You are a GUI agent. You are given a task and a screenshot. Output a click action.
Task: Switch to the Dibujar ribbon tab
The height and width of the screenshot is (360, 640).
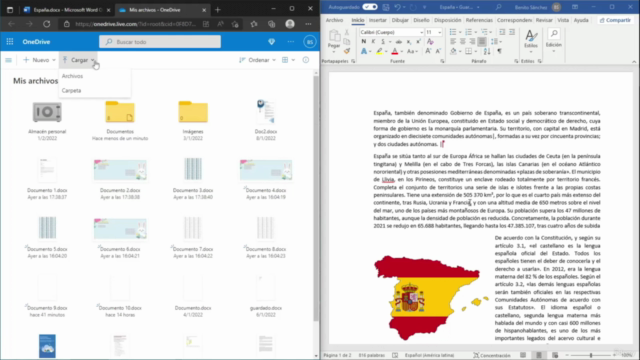tap(400, 20)
